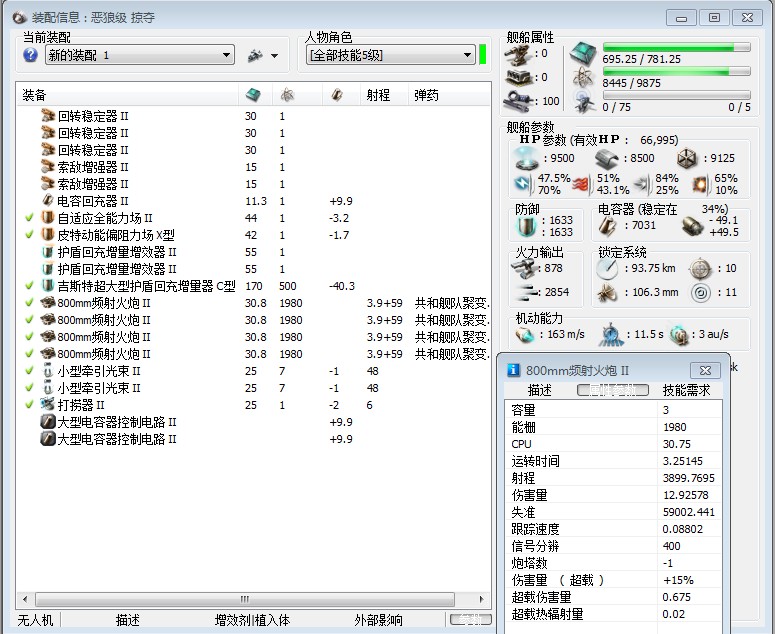Screen dimensions: 775x634
Task: Click the horizontal scrollbar right arrow
Action: (x=482, y=599)
